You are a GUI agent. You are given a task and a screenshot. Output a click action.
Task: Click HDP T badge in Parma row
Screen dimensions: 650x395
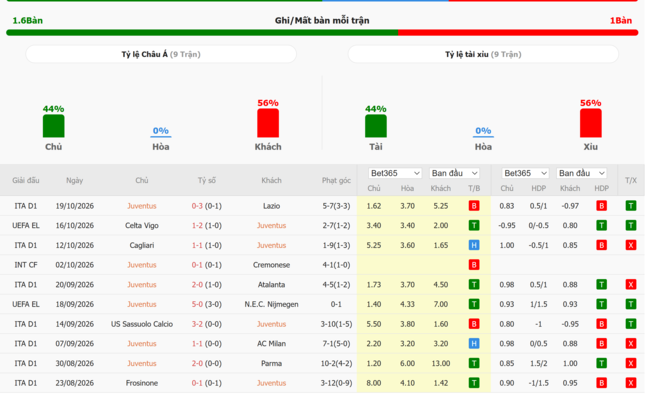click(x=601, y=363)
